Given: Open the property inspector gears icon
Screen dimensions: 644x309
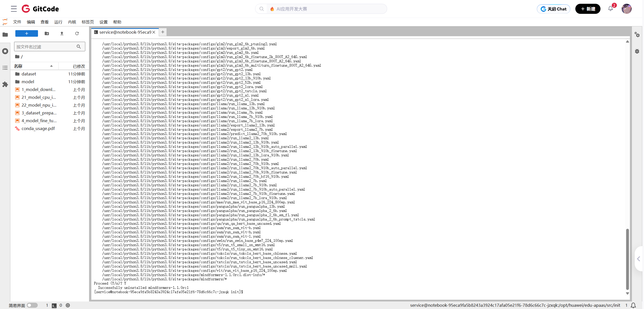Looking at the screenshot, I should coord(637,35).
